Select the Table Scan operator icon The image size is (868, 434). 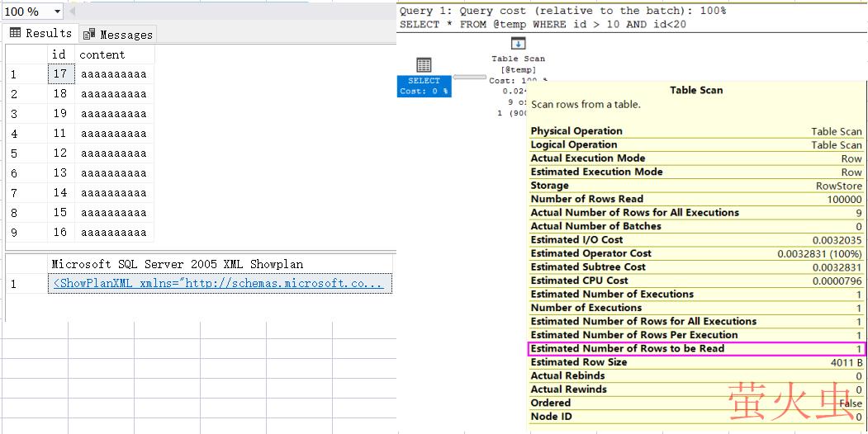(518, 44)
